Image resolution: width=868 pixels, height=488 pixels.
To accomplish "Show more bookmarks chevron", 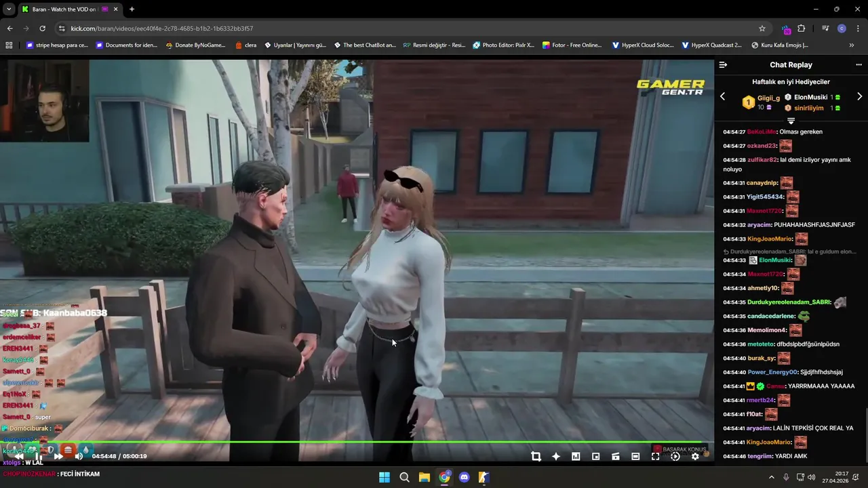I will tap(852, 45).
